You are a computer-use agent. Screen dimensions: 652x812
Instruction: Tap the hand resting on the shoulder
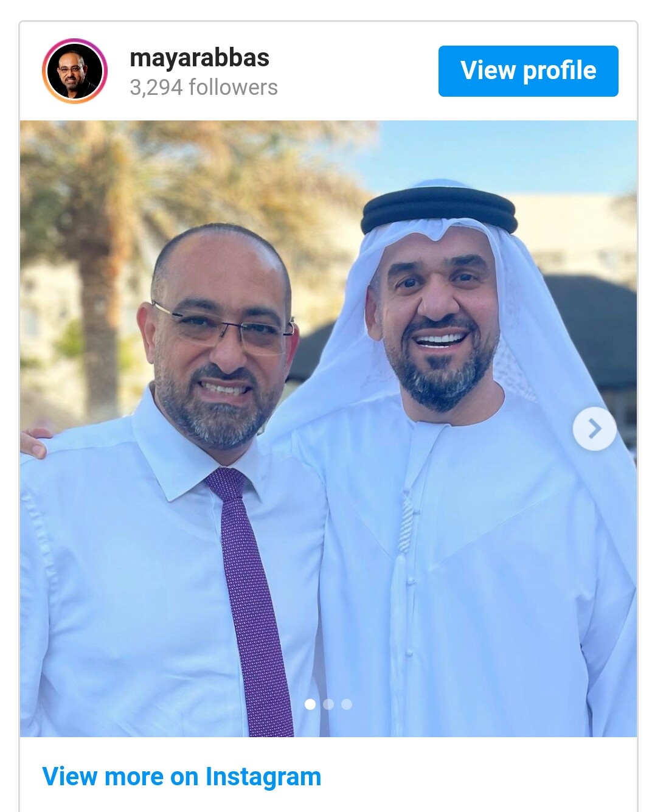(35, 442)
